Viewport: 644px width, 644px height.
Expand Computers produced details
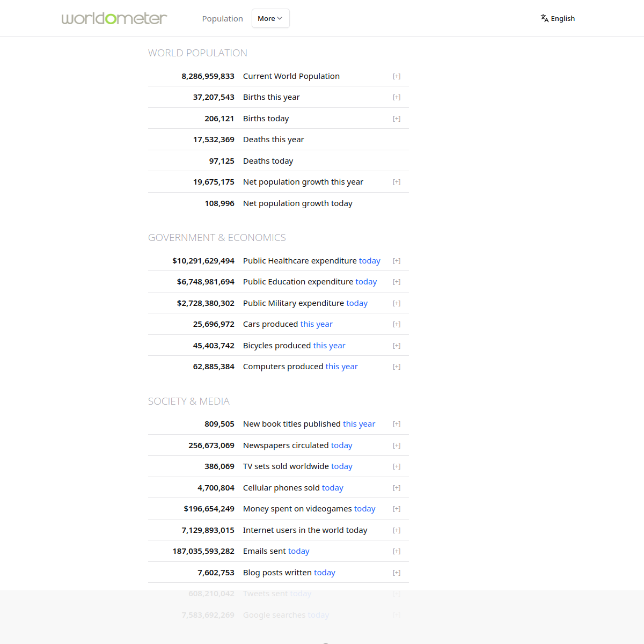(x=397, y=367)
